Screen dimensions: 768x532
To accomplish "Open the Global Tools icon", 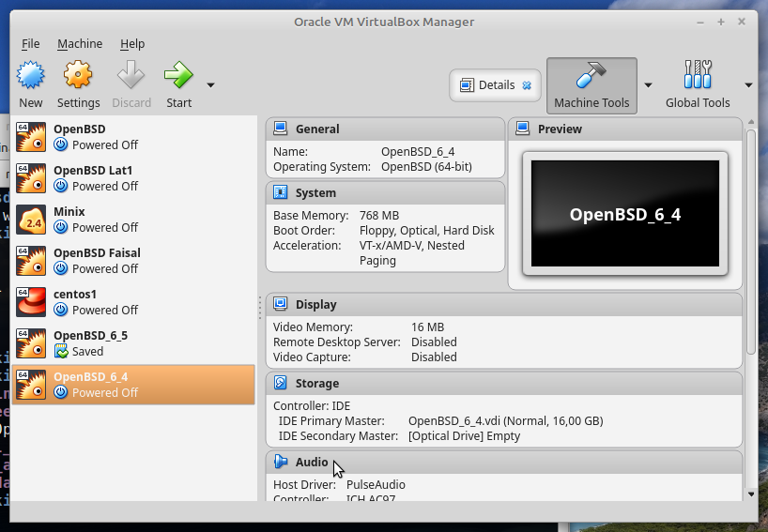I will pos(698,75).
